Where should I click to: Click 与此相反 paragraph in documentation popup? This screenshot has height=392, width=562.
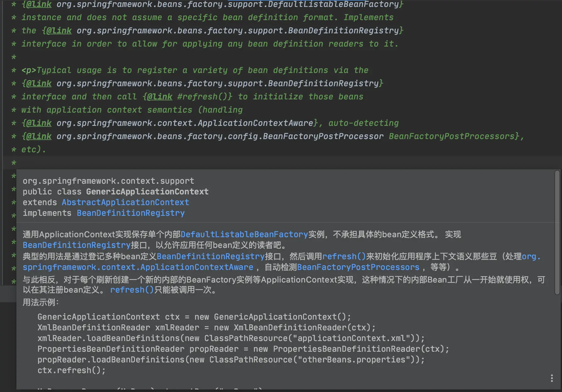click(x=284, y=284)
